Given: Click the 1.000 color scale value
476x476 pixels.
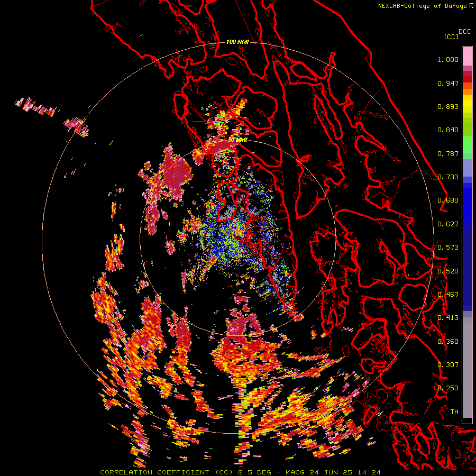Looking at the screenshot, I should 448,59.
